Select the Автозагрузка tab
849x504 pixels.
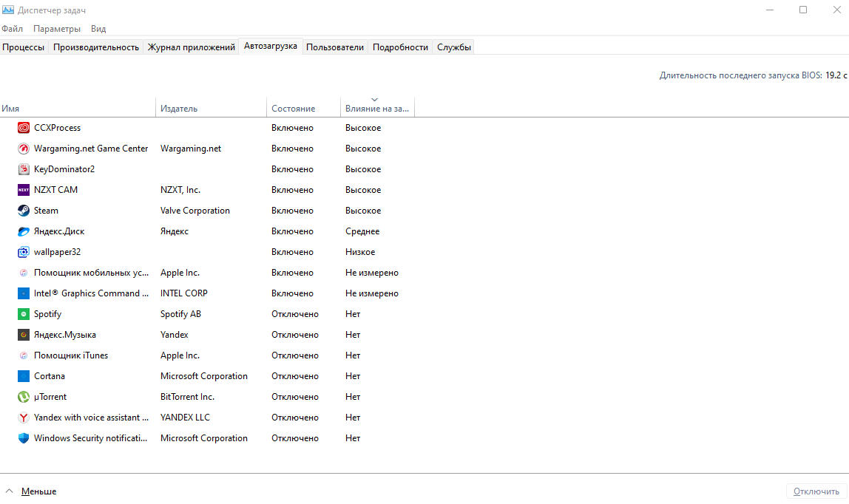coord(270,46)
